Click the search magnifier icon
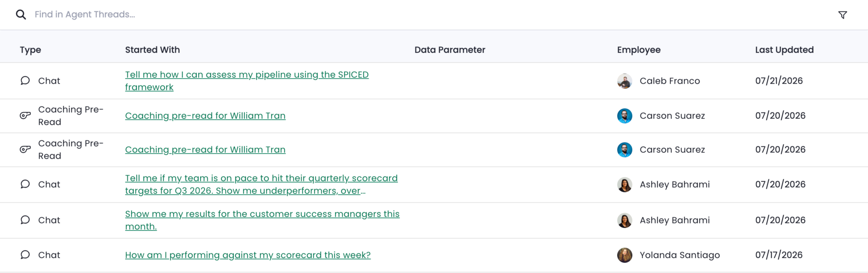The height and width of the screenshot is (273, 868). tap(21, 14)
